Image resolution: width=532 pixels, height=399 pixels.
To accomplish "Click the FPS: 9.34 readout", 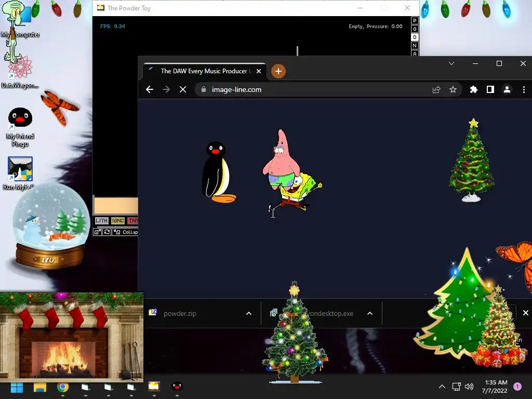I will (x=113, y=26).
